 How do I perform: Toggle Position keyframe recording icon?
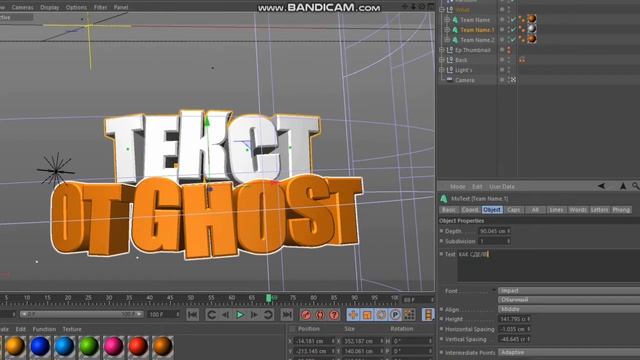click(353, 315)
